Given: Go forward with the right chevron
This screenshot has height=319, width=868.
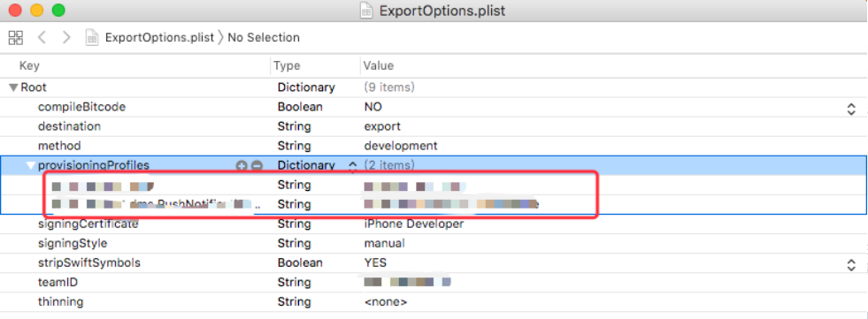Looking at the screenshot, I should [66, 38].
